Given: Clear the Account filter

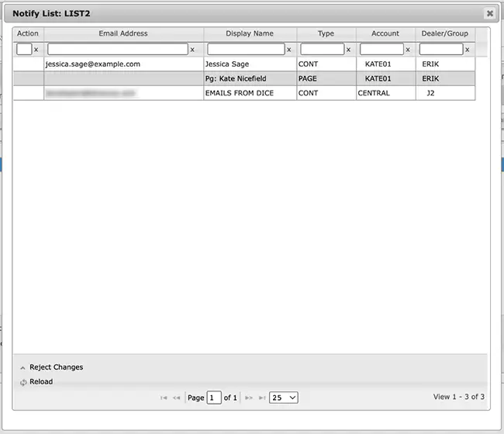Looking at the screenshot, I should coord(408,50).
